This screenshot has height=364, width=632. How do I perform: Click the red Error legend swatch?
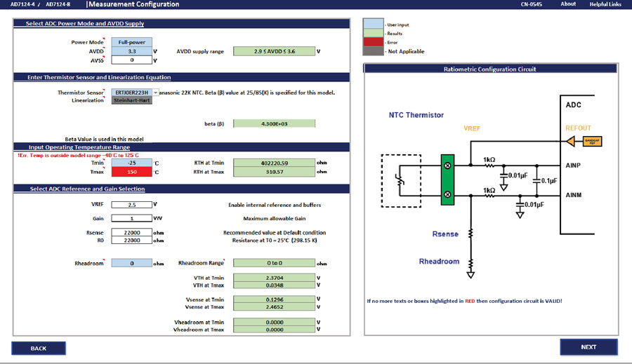pyautogui.click(x=374, y=42)
